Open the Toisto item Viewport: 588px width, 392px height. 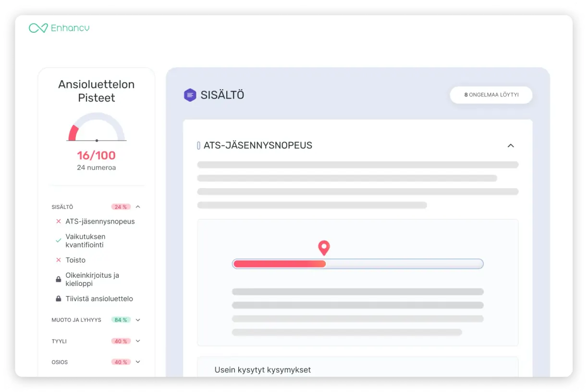click(x=75, y=260)
